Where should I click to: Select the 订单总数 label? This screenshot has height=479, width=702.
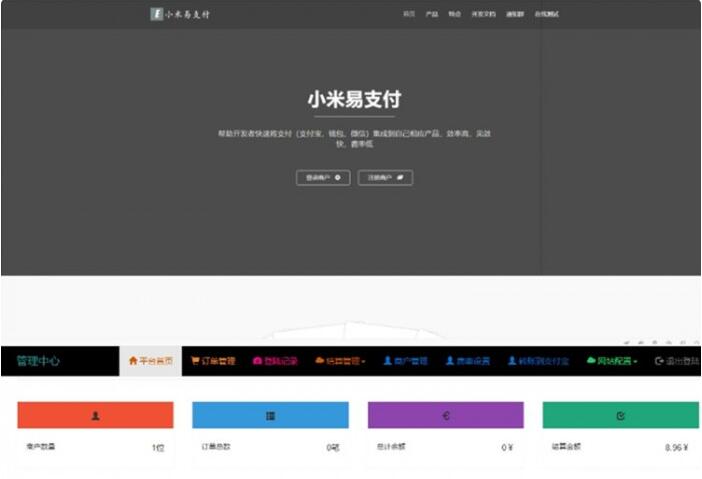click(x=216, y=446)
